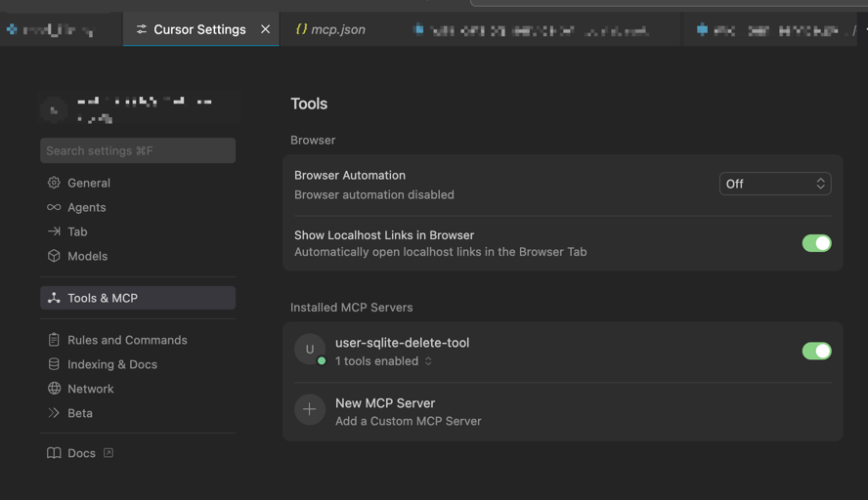Viewport: 868px width, 500px height.
Task: Click the external link icon beside Docs
Action: [108, 452]
